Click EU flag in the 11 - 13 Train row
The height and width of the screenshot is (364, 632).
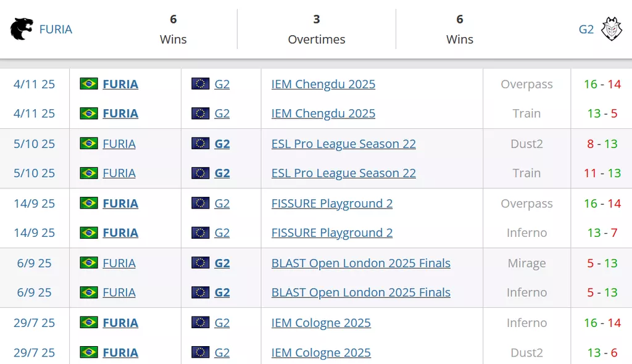pyautogui.click(x=200, y=173)
